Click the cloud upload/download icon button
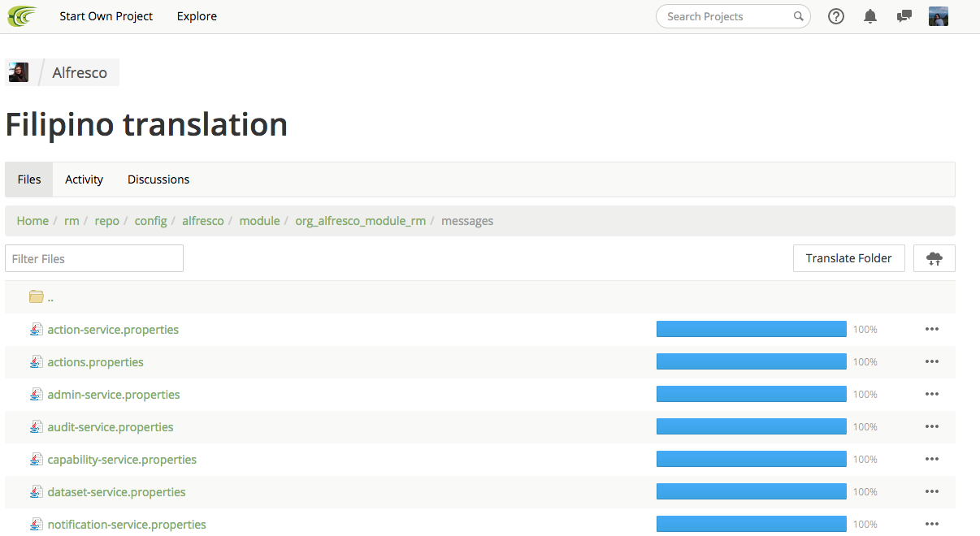The image size is (980, 536). pos(934,258)
